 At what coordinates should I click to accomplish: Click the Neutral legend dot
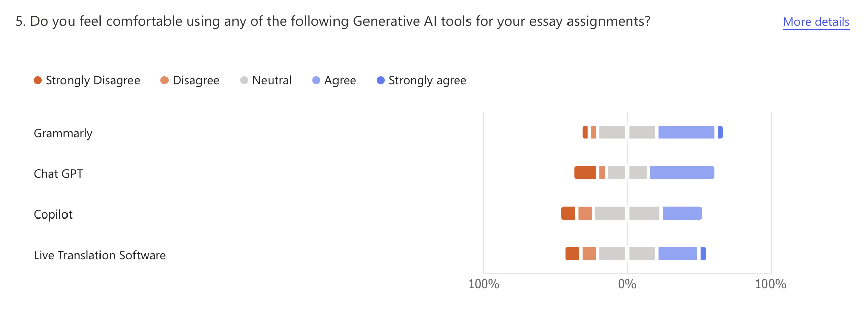244,80
